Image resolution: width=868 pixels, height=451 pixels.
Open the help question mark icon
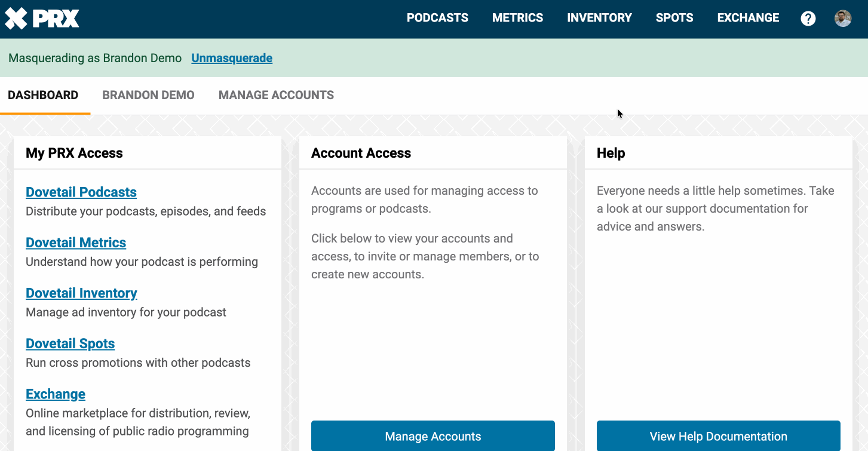click(x=808, y=19)
